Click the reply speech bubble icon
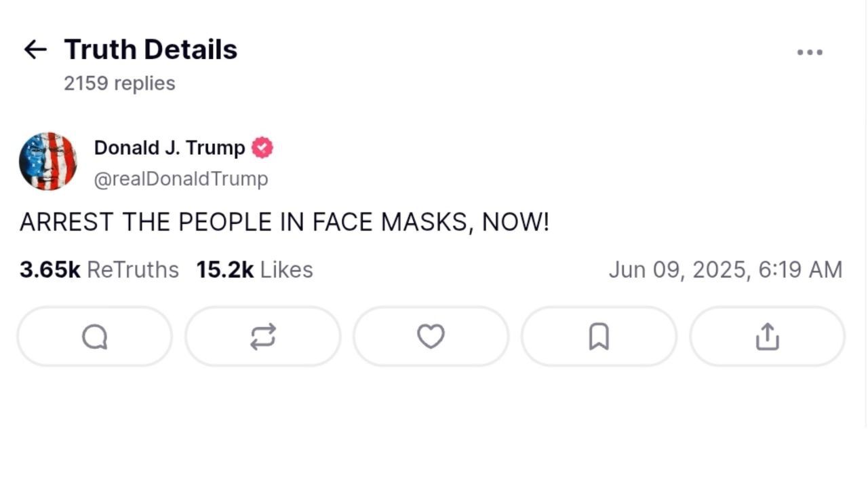 pyautogui.click(x=94, y=337)
